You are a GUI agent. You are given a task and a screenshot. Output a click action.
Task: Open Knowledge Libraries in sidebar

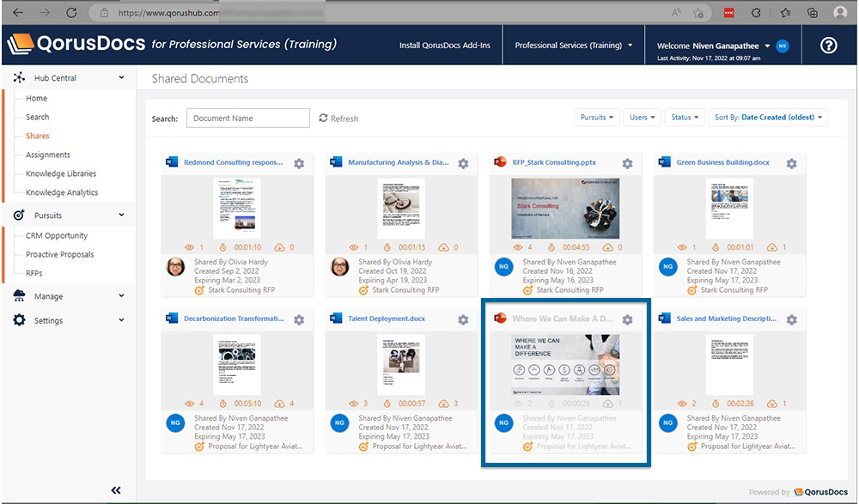61,173
